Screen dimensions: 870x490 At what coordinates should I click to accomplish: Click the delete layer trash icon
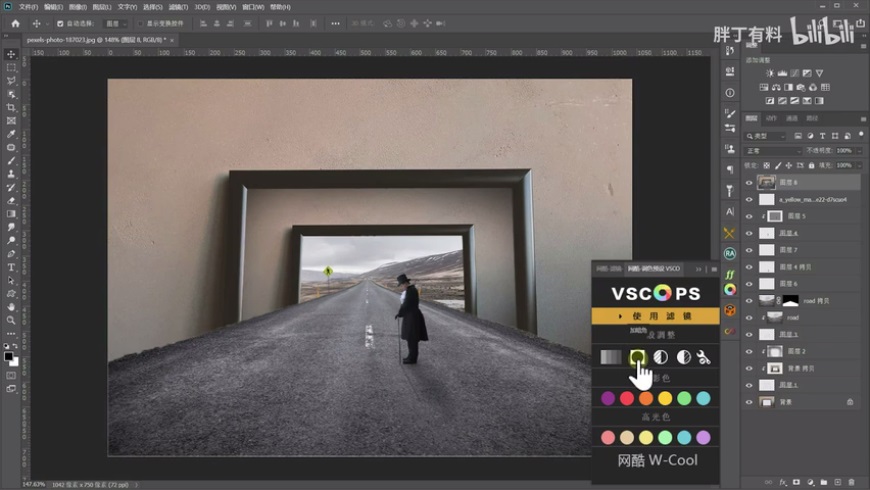[x=850, y=480]
